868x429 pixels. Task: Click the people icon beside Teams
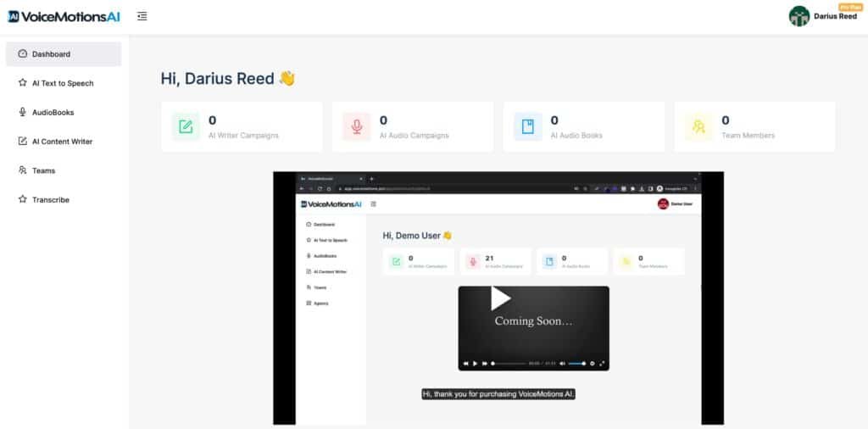[x=22, y=170]
